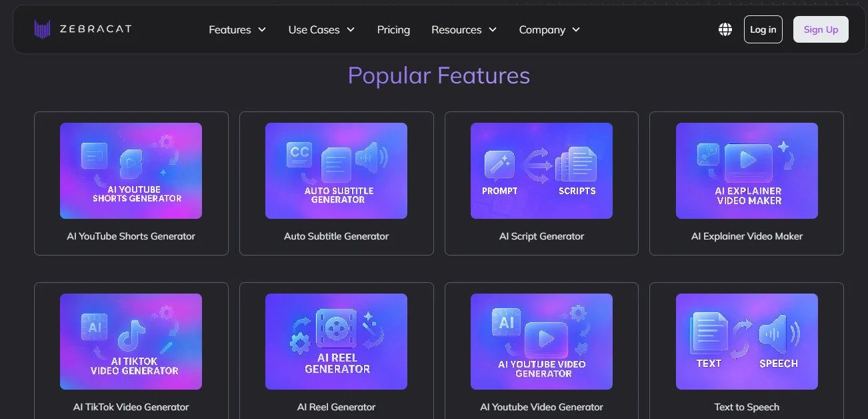Click the Features menu item

click(230, 29)
